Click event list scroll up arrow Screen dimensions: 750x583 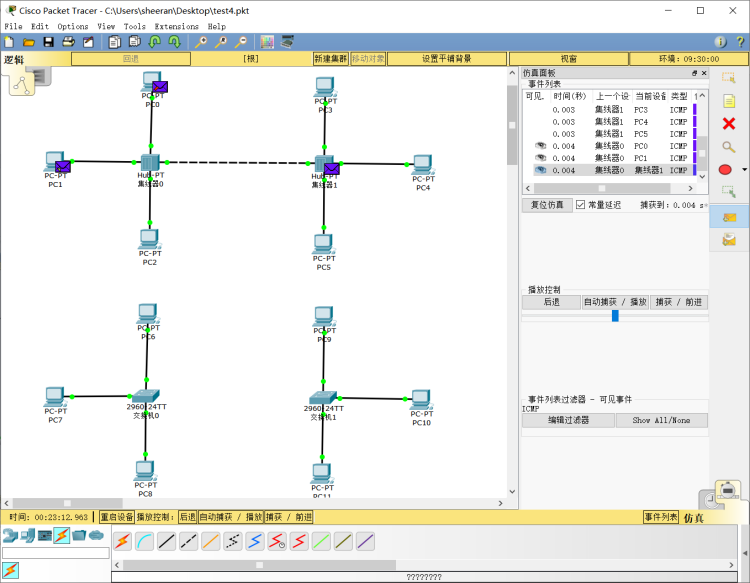coord(702,96)
